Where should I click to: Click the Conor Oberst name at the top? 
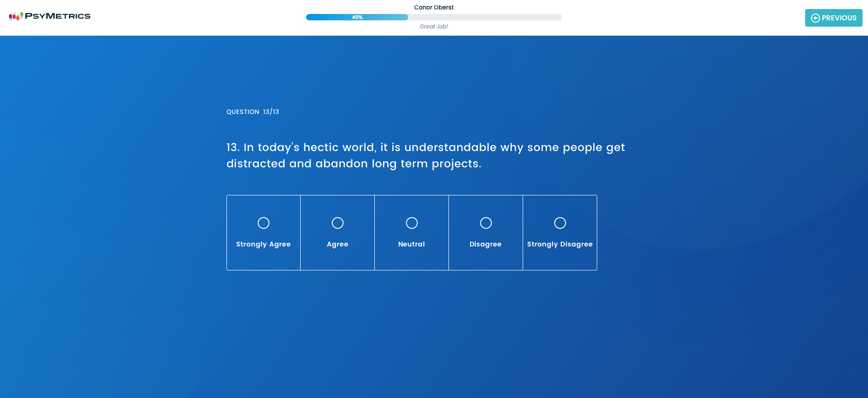click(x=434, y=7)
